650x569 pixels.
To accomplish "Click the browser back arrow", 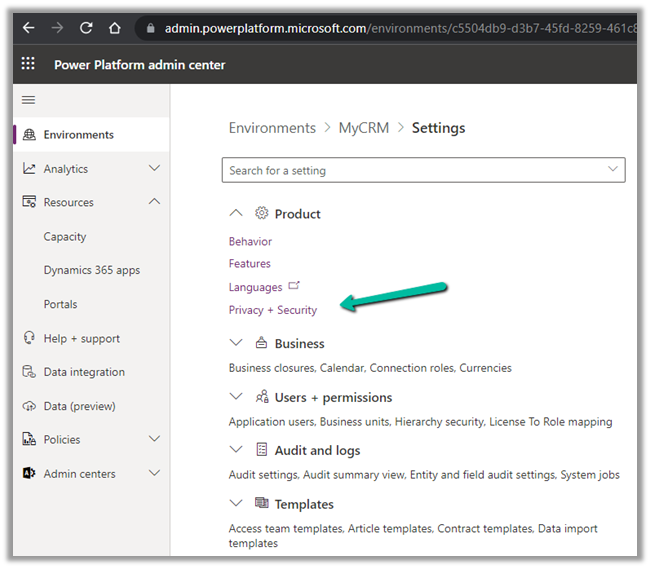I will click(28, 28).
